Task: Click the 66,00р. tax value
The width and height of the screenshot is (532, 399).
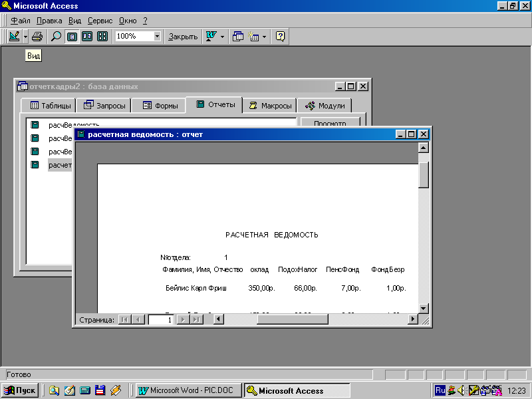Action: [306, 288]
